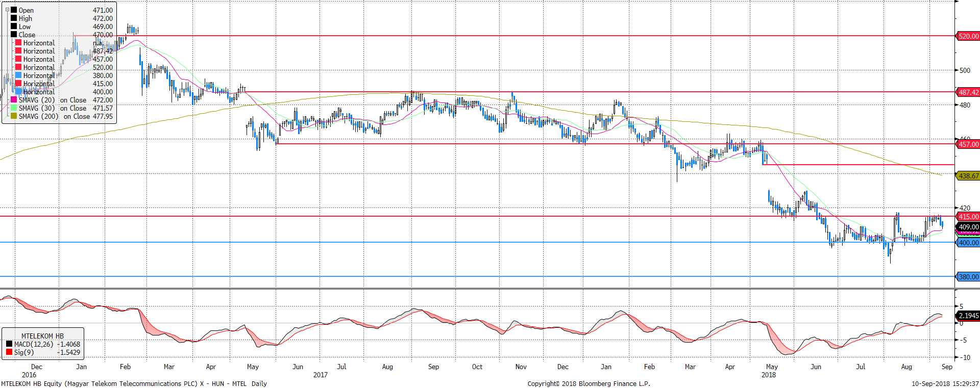Click the black swatch beside Low
The height and width of the screenshot is (388, 980).
(14, 26)
